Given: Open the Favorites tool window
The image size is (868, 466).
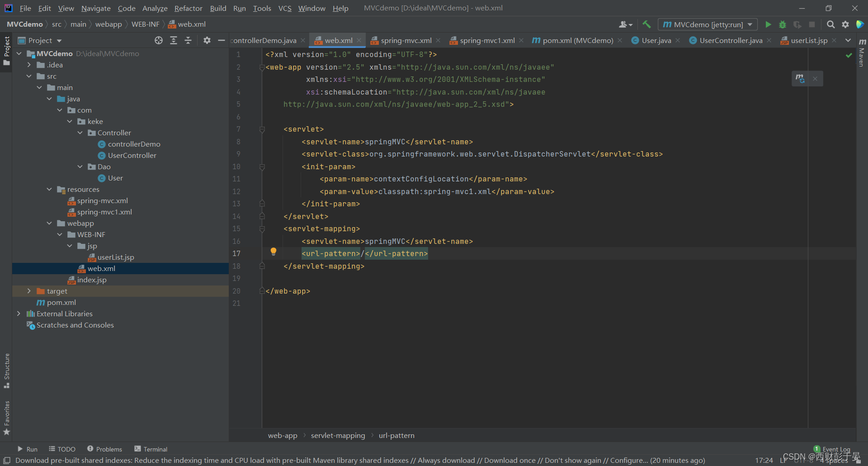Looking at the screenshot, I should (7, 418).
